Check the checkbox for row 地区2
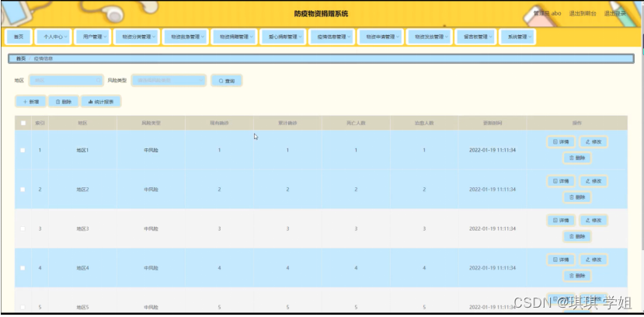This screenshot has width=644, height=317. tap(23, 190)
